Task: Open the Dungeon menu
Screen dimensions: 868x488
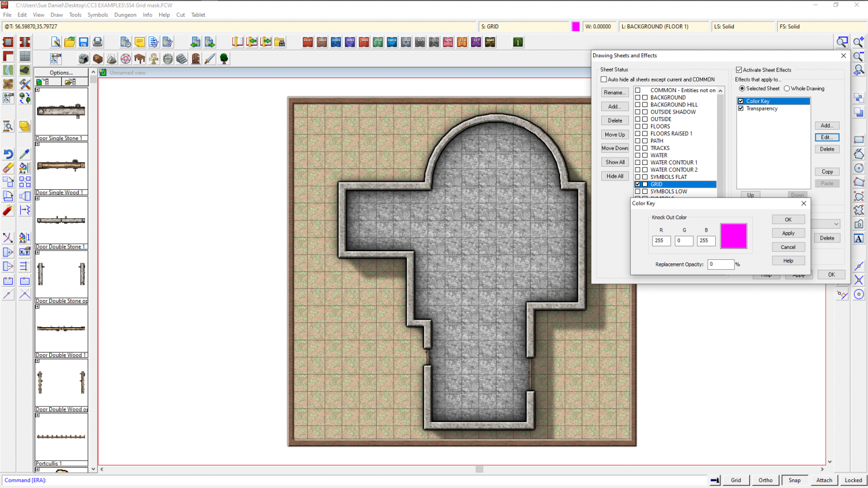Action: (125, 15)
